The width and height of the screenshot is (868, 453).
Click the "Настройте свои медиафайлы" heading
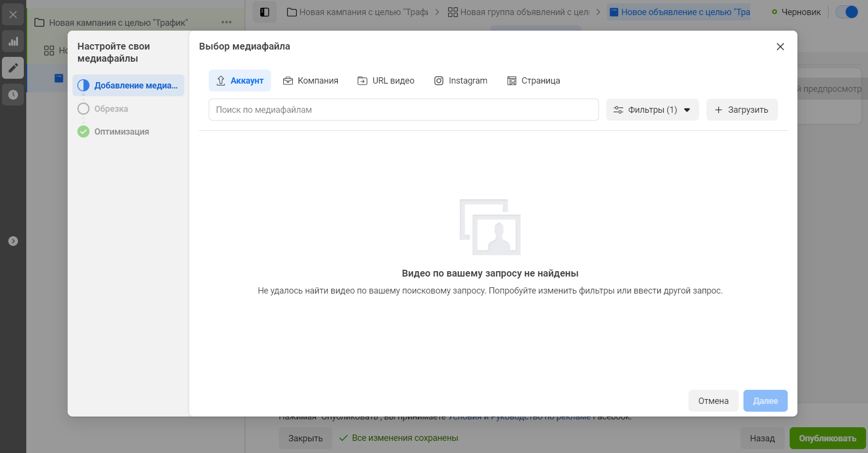[x=114, y=52]
